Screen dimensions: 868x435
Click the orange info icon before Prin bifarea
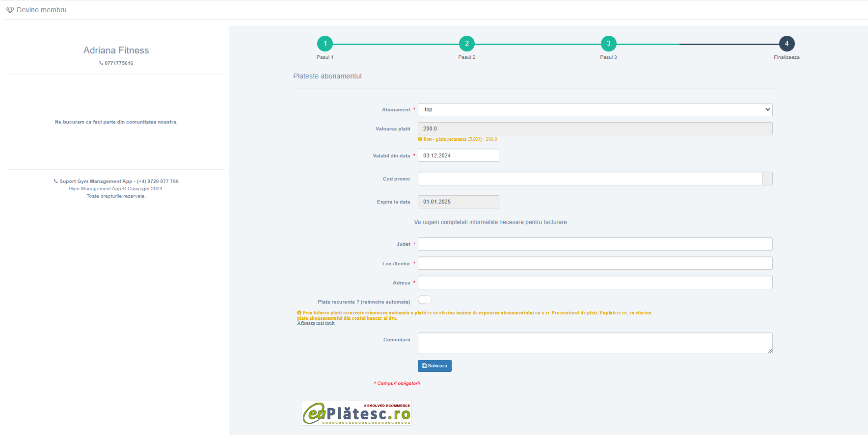[299, 313]
